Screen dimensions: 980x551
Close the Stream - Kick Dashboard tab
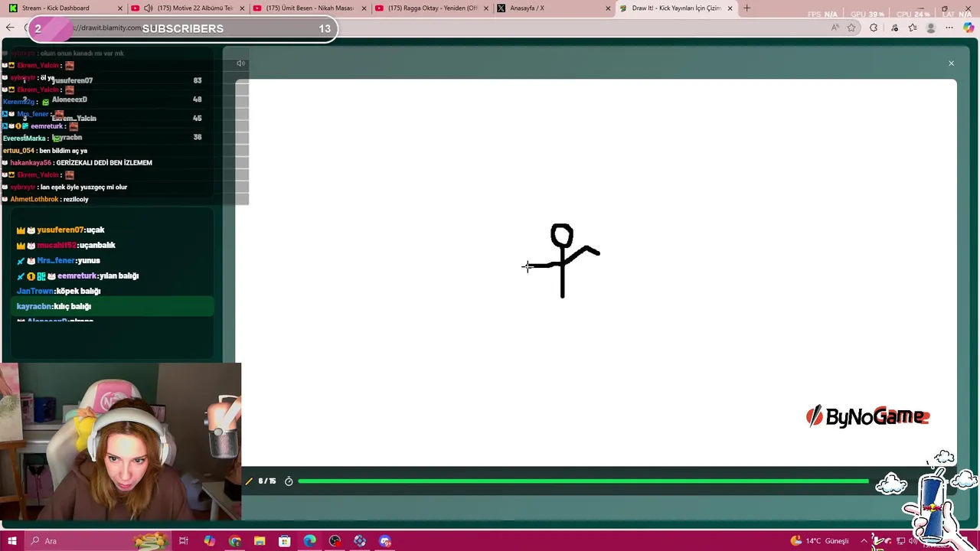119,8
